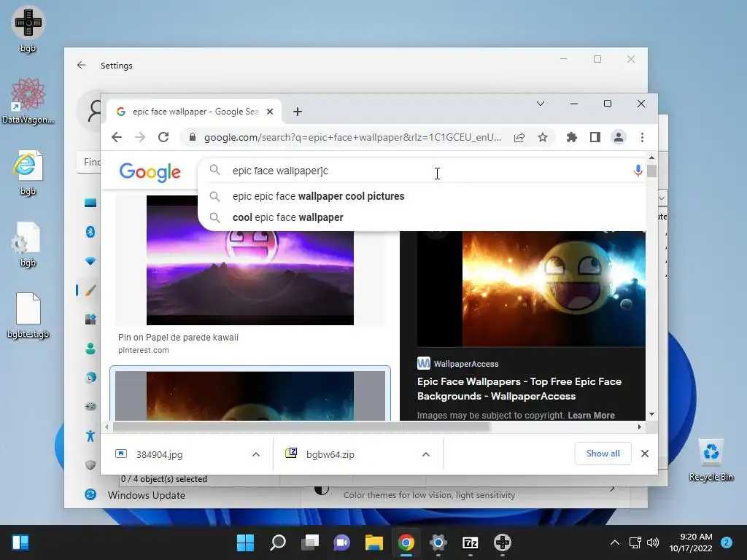Open Chrome profile avatar menu
Screen dimensions: 747x560
tap(619, 138)
